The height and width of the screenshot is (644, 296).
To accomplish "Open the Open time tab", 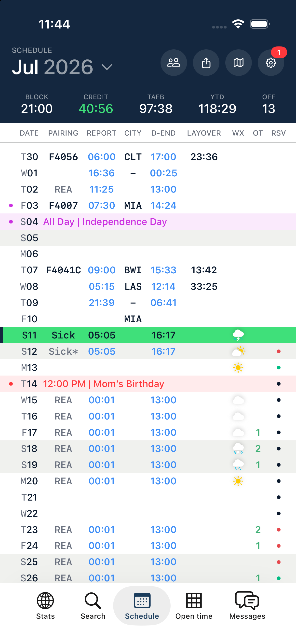I will [x=194, y=606].
